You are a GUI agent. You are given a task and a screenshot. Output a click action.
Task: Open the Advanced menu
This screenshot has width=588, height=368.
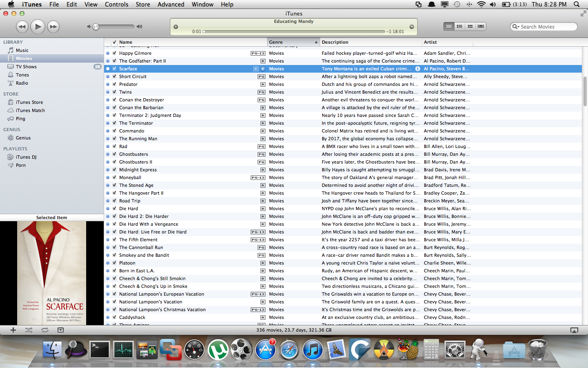(171, 4)
